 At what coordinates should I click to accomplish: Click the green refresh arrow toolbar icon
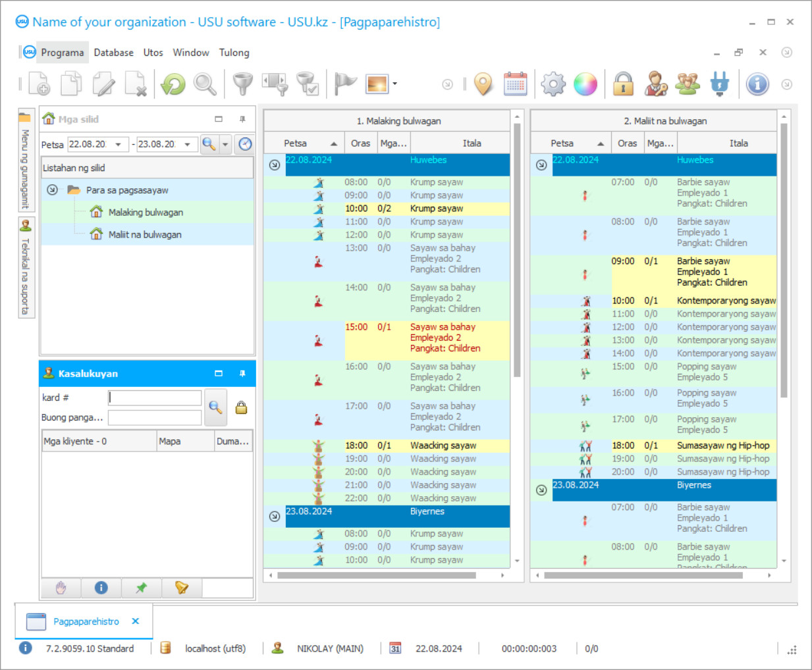pyautogui.click(x=173, y=84)
